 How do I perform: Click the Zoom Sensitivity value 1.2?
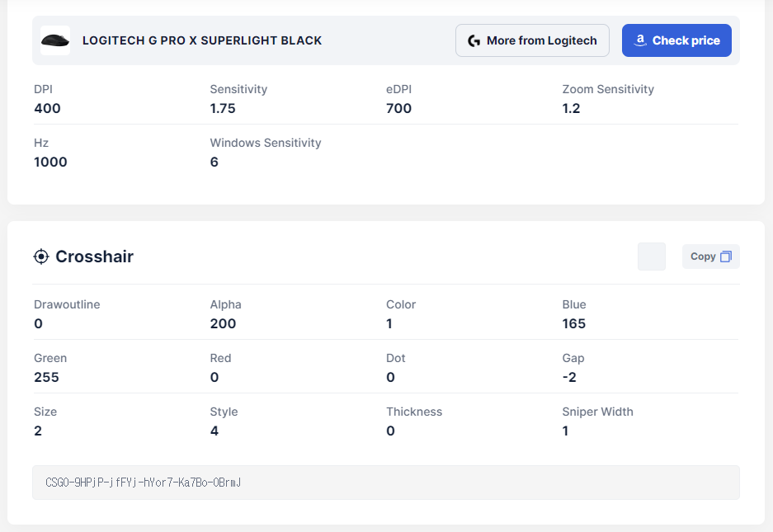coord(571,108)
